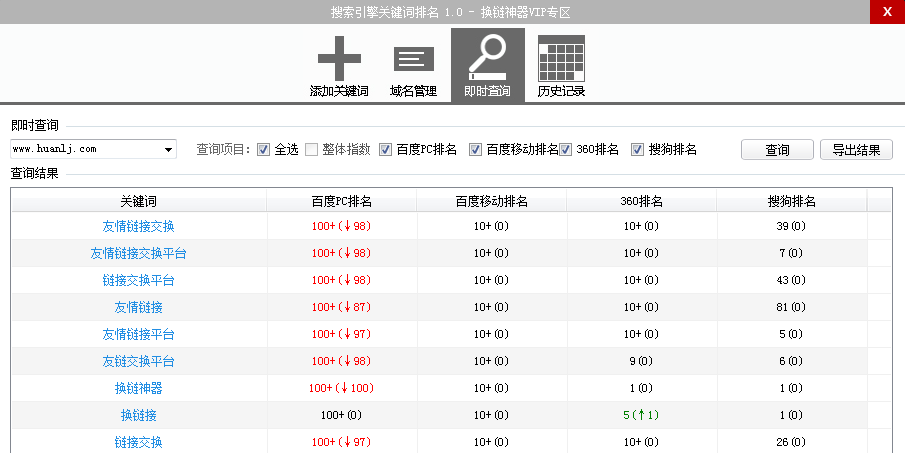Select the 100+ (↓100) Baidu PC cell

point(341,388)
